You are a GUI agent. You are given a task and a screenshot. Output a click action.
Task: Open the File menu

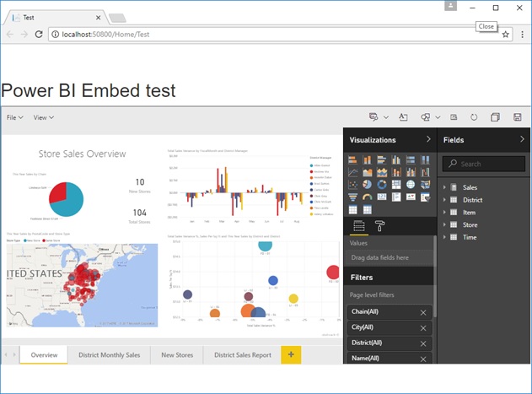(x=14, y=117)
